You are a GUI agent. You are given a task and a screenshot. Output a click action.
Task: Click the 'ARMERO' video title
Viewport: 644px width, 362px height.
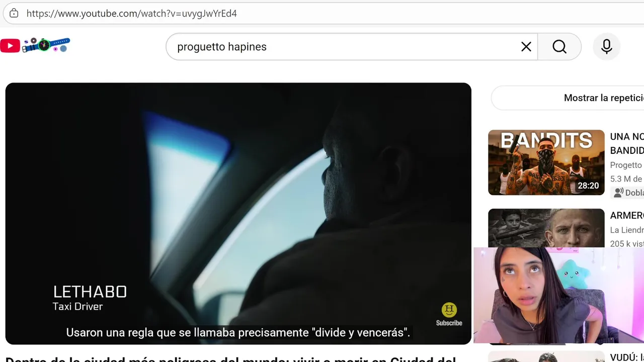click(x=627, y=215)
